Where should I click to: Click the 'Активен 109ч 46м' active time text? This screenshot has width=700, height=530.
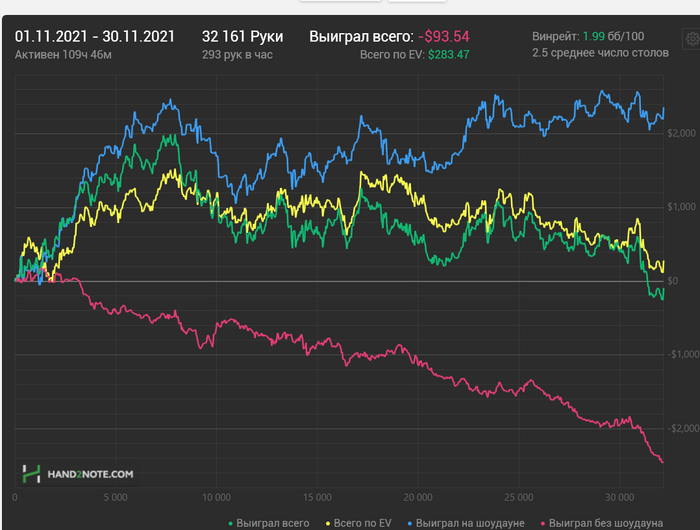[x=63, y=54]
